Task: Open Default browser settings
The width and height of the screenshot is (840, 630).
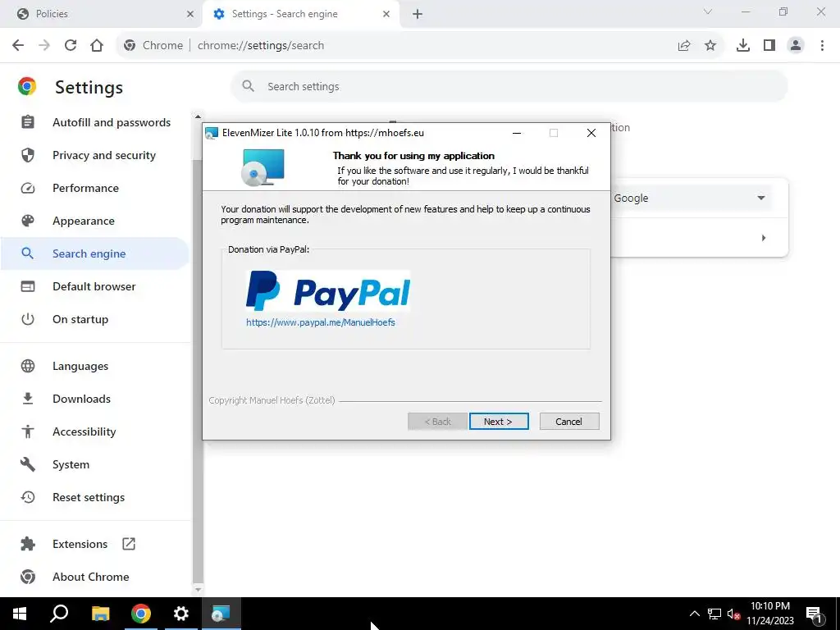Action: [95, 286]
